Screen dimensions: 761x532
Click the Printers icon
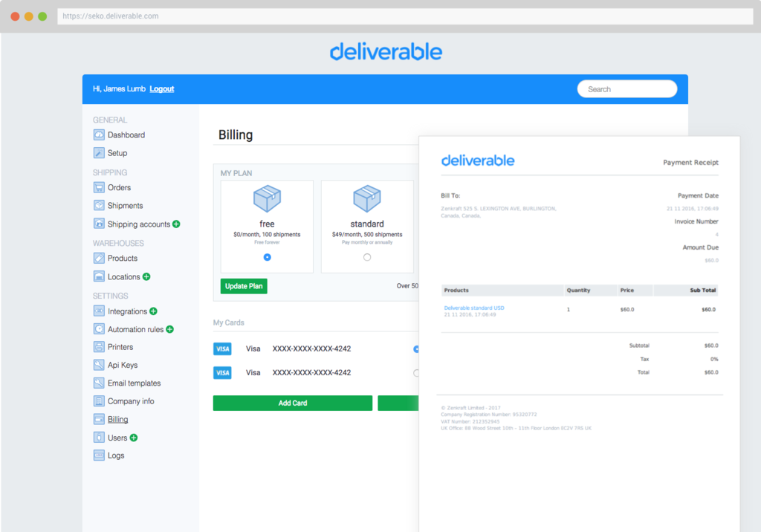tap(99, 346)
